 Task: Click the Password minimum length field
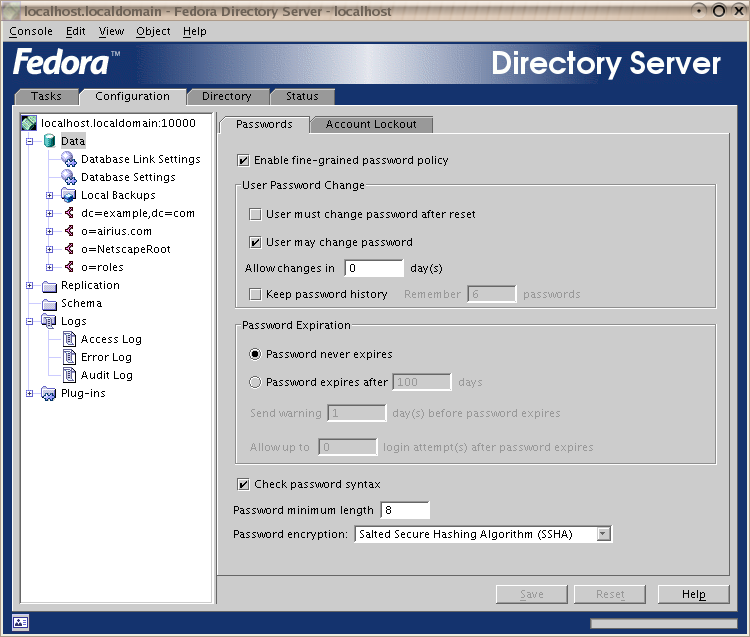[x=405, y=510]
